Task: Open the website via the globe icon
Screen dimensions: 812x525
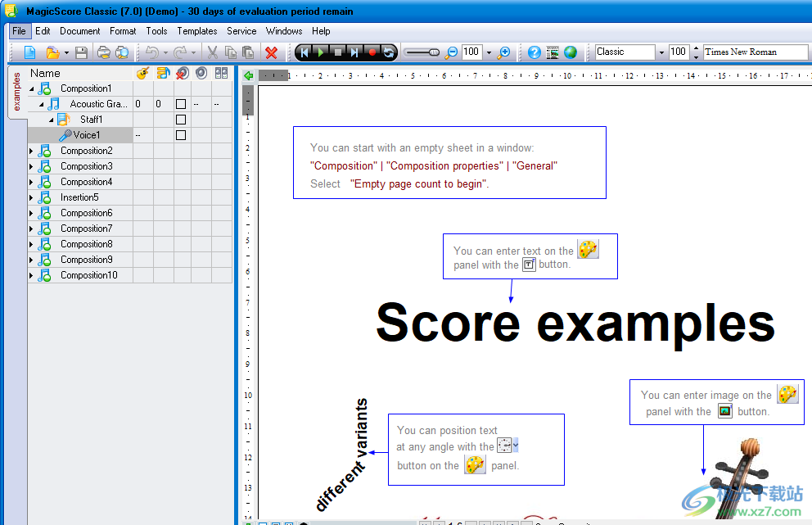Action: pos(571,52)
